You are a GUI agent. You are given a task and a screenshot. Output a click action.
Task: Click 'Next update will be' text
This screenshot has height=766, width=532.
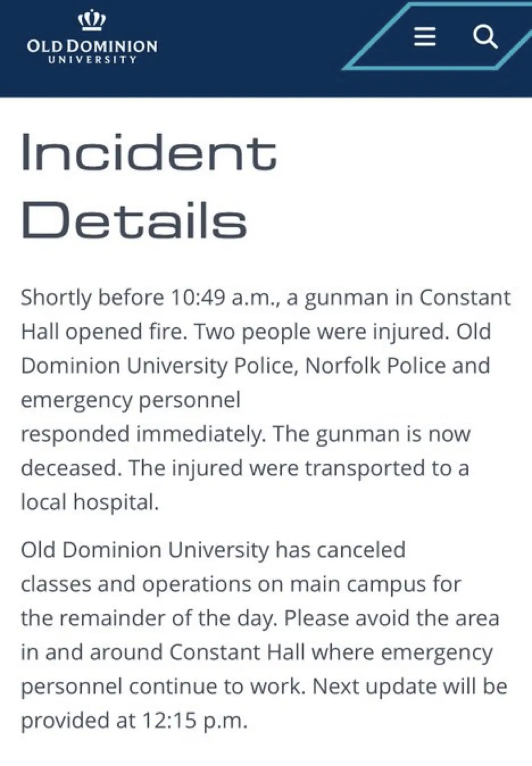[x=409, y=687]
